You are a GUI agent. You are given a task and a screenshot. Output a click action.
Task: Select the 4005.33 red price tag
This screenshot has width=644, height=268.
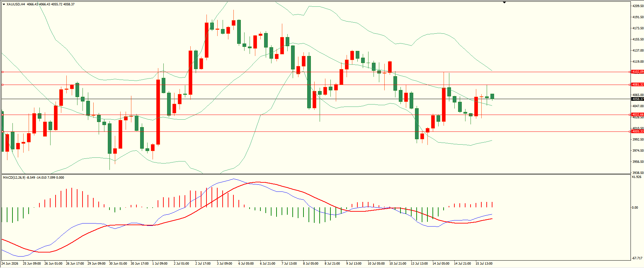pos(638,131)
